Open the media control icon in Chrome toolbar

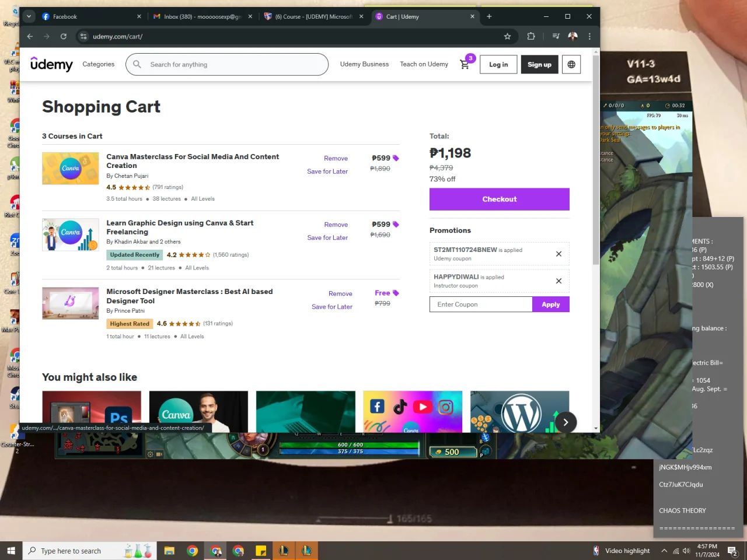(x=556, y=36)
